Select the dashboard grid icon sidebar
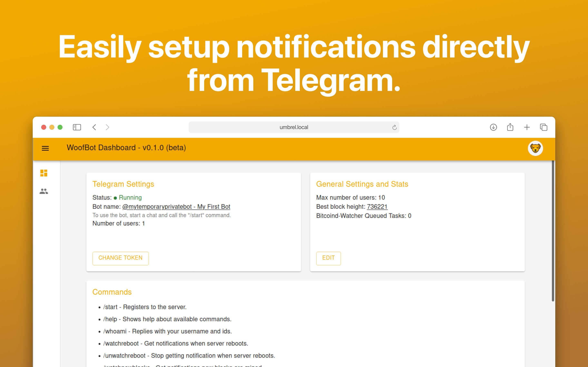The height and width of the screenshot is (367, 588). pos(44,172)
